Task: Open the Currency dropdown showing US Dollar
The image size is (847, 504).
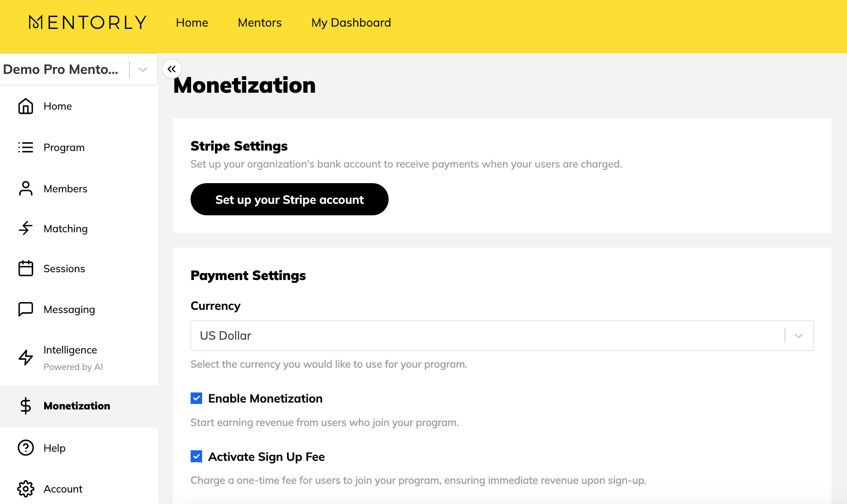Action: pos(502,336)
